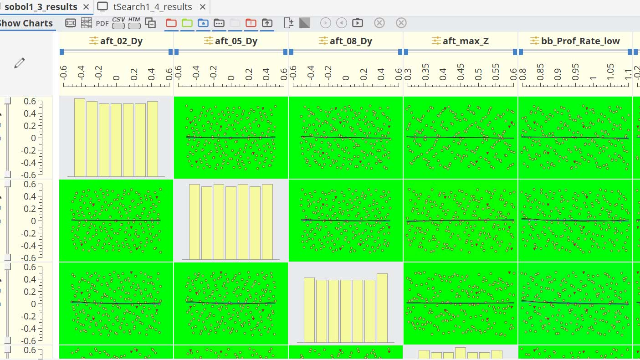Open third-row scatter plot under bb_Prof_Rate_low

[575, 303]
